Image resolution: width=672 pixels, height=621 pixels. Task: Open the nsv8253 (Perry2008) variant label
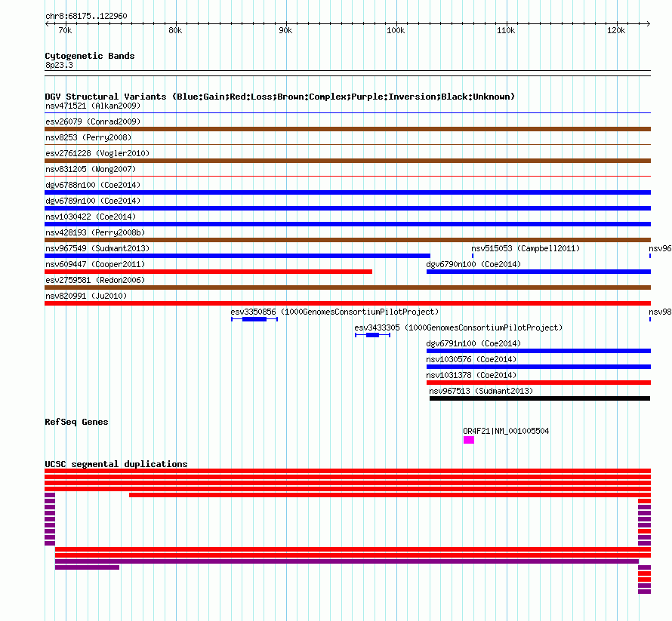tap(88, 137)
